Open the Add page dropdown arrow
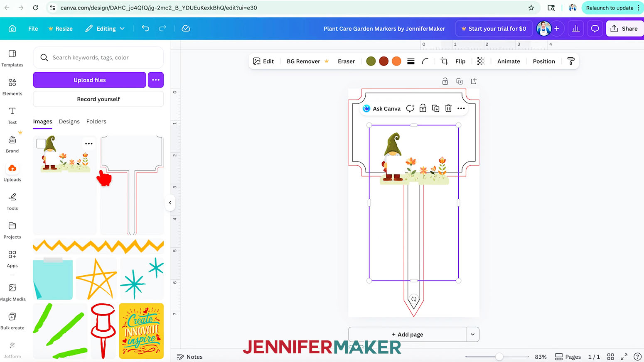The width and height of the screenshot is (644, 362). click(472, 334)
